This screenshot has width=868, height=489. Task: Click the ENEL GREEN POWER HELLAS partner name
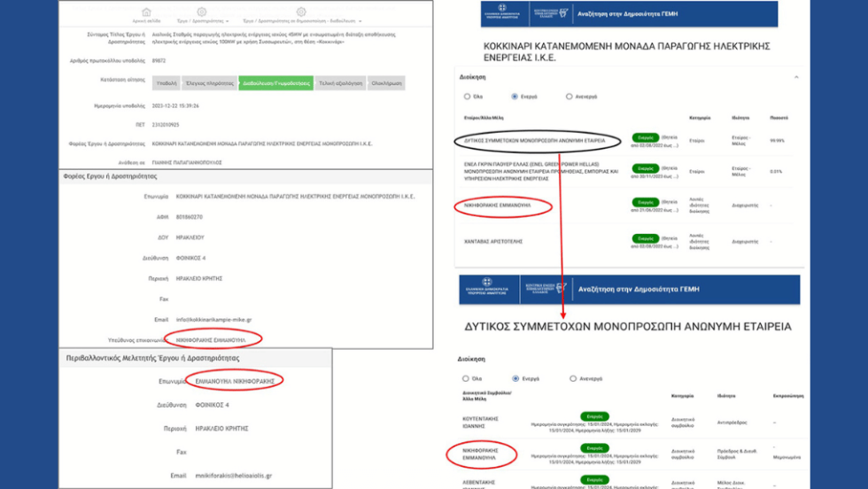click(541, 172)
